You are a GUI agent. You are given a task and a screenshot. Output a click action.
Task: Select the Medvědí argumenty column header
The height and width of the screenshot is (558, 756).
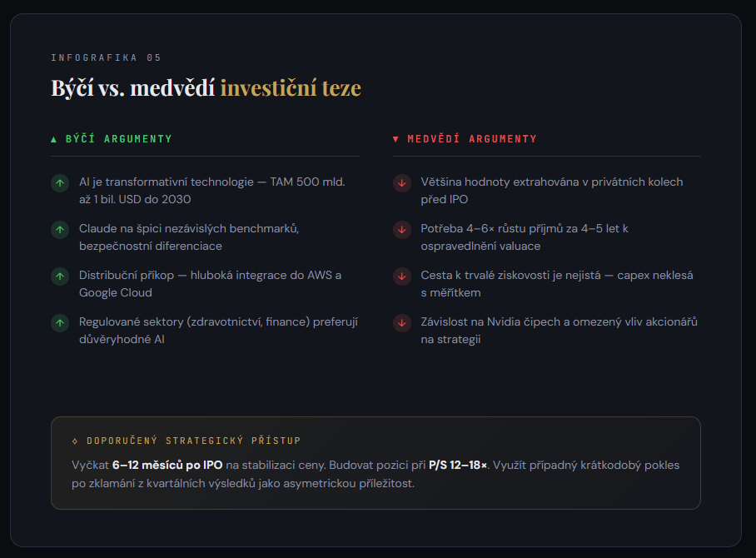471,139
